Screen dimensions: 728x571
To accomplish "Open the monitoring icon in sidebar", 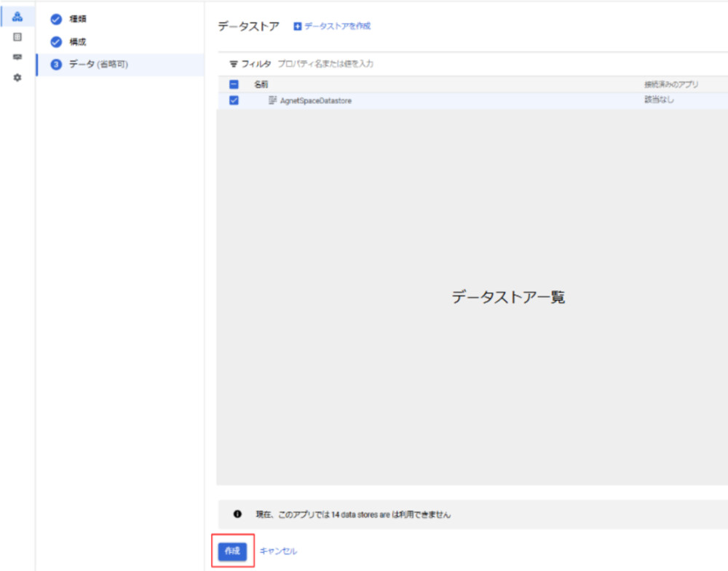I will pos(17,57).
